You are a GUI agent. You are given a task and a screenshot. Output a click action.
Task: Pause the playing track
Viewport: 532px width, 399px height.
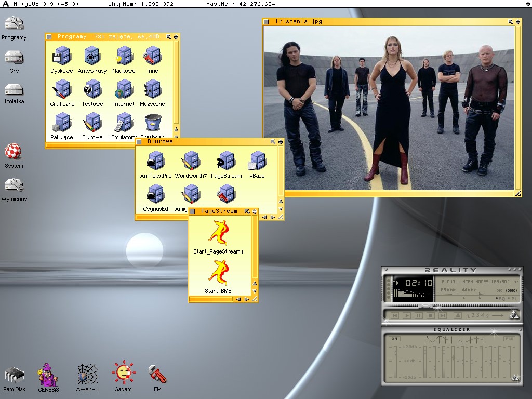click(418, 315)
